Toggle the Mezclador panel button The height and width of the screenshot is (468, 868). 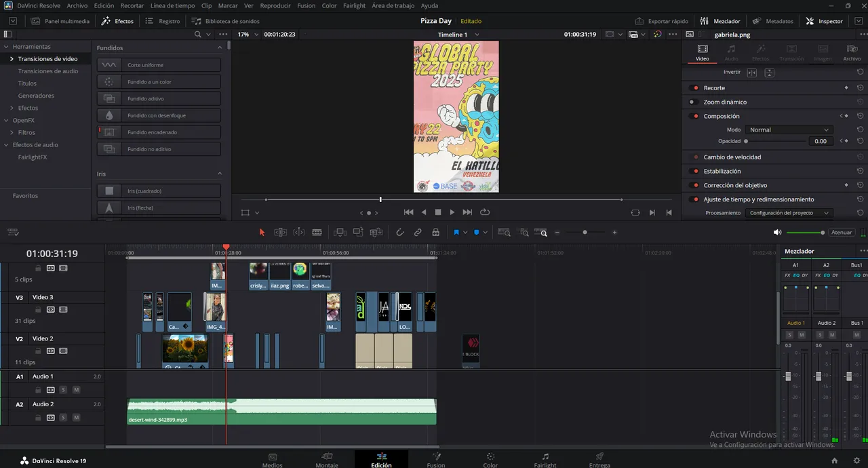pos(720,21)
